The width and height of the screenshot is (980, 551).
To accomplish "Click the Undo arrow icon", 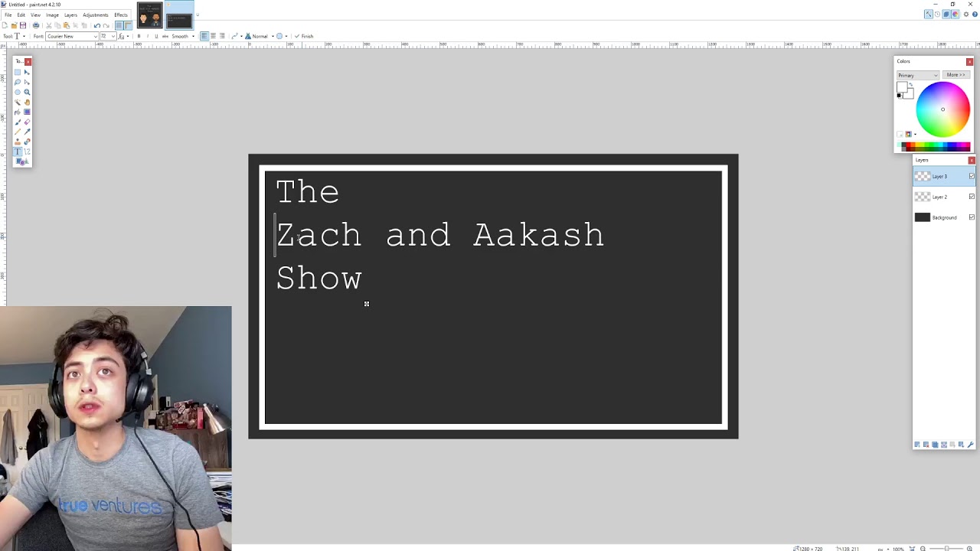I will (x=97, y=25).
